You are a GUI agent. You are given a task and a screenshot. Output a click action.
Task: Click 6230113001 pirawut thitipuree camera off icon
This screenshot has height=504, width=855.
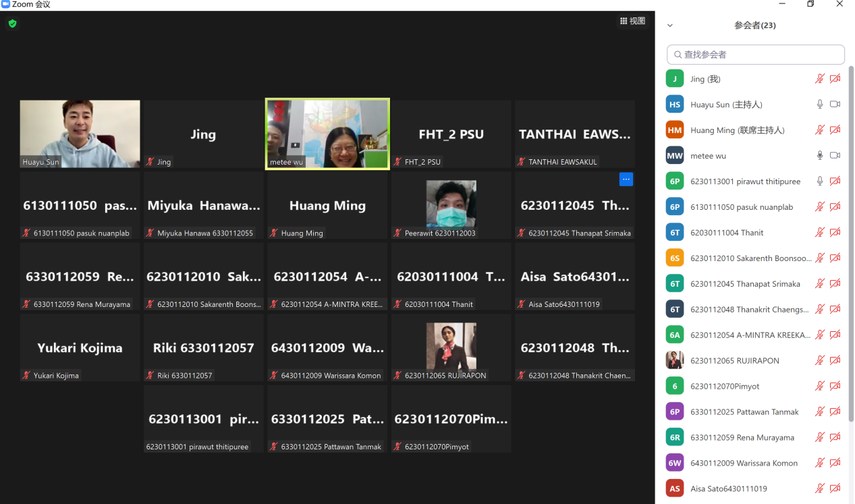click(835, 181)
